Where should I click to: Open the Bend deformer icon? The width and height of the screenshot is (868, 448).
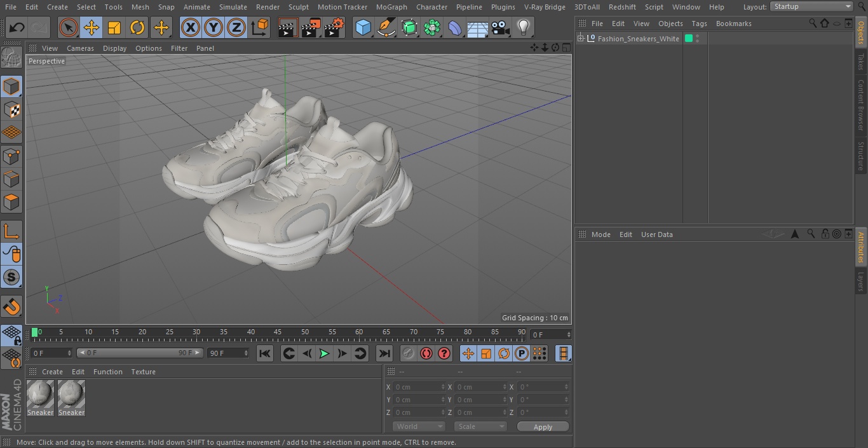[x=455, y=27]
